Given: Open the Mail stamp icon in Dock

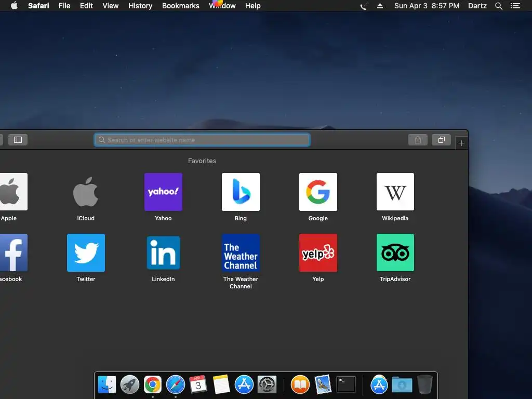Looking at the screenshot, I should (323, 384).
